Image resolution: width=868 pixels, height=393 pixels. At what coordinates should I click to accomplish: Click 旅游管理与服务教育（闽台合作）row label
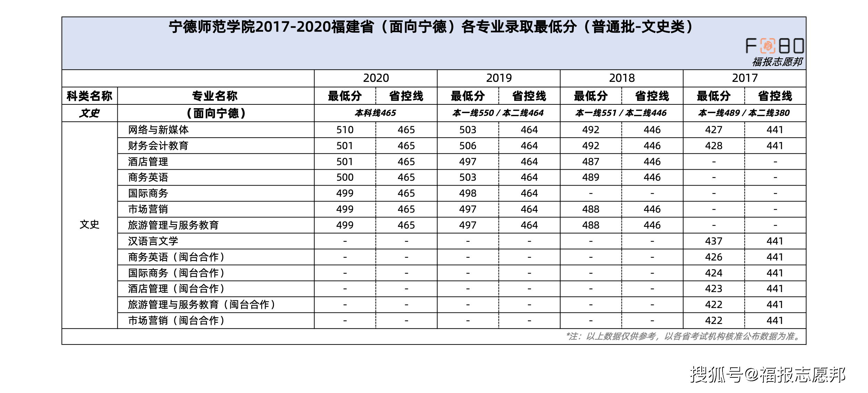coord(202,305)
